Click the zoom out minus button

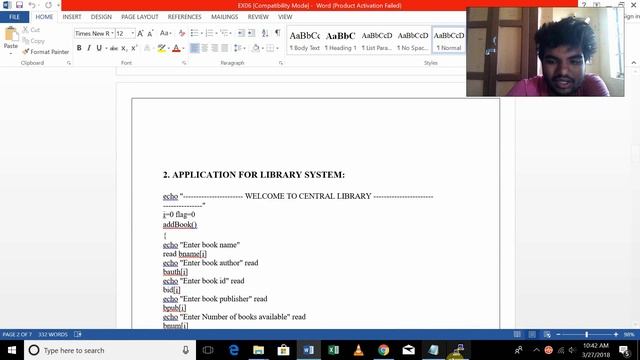pyautogui.click(x=558, y=334)
